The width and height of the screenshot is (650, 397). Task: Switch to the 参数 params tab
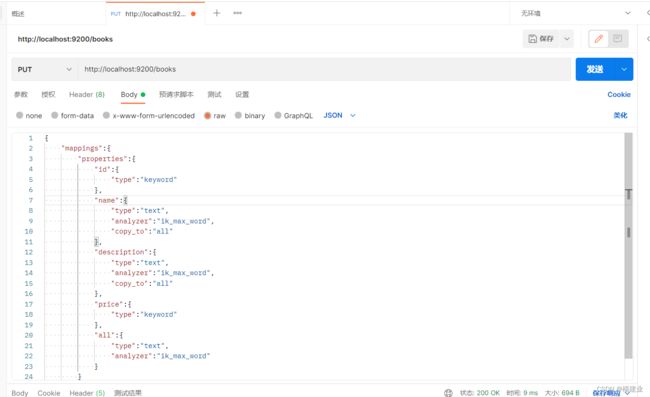[21, 94]
